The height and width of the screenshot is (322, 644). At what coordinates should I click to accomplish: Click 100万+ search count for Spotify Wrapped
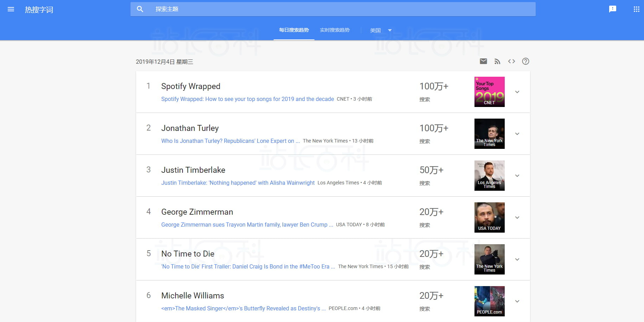(434, 87)
